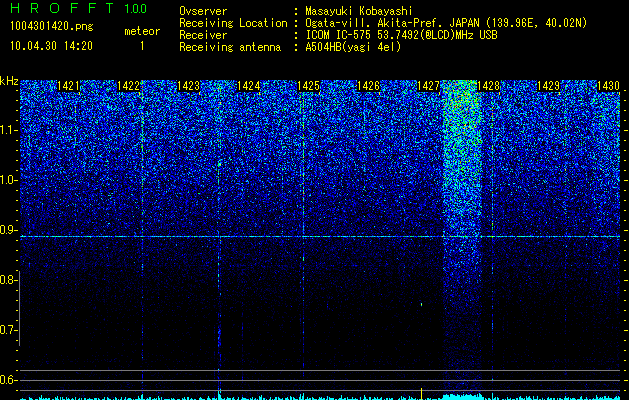Click the 1429 time marker
Image resolution: width=629 pixels, height=400 pixels.
coord(548,86)
